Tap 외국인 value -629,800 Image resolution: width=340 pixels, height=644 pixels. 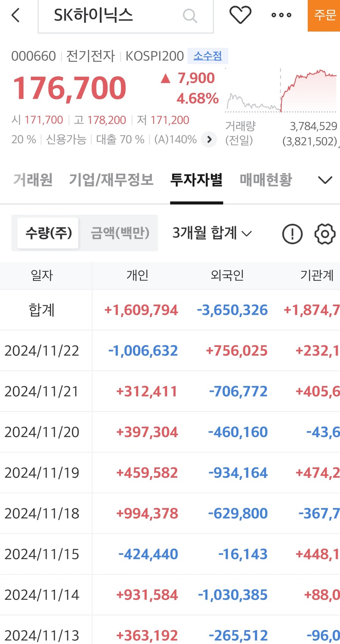click(238, 514)
